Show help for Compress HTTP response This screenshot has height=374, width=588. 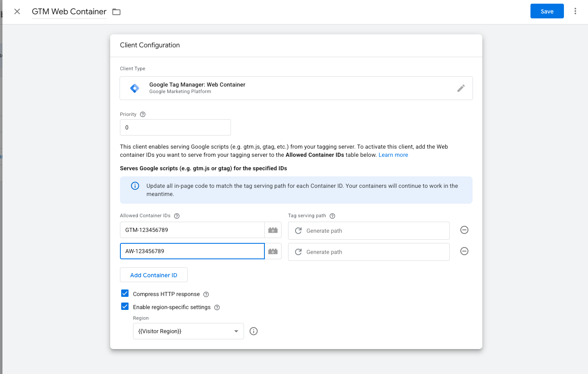(206, 294)
